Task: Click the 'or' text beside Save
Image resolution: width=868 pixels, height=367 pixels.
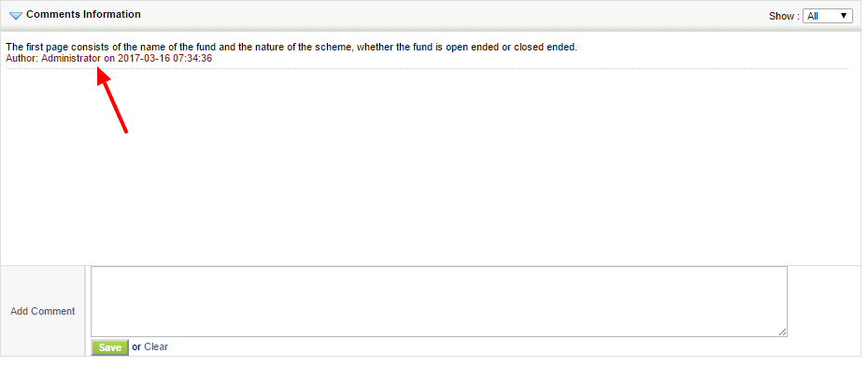Action: coord(136,347)
